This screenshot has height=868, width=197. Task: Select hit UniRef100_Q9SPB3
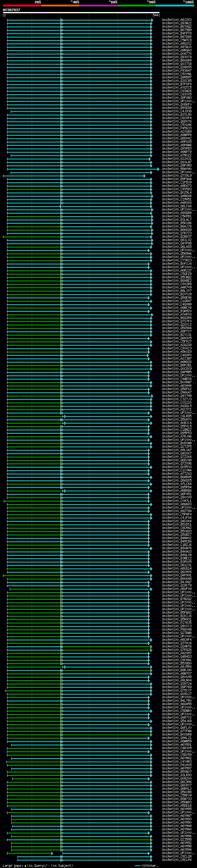click(176, 148)
